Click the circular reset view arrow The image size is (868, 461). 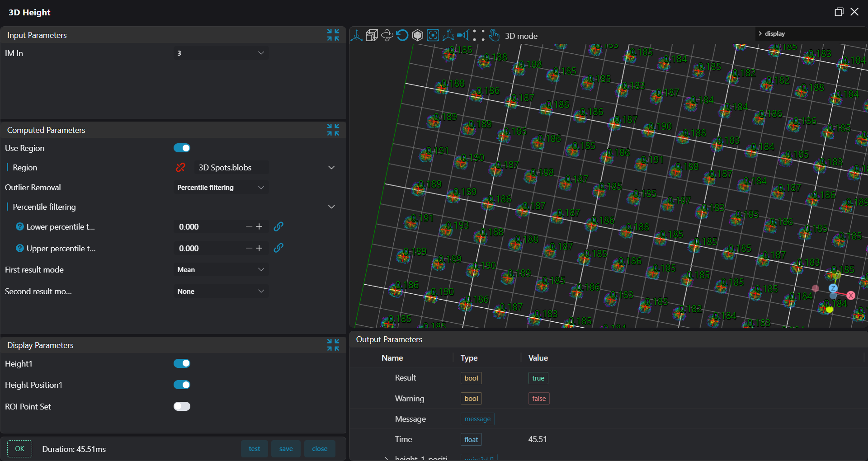[x=402, y=35]
